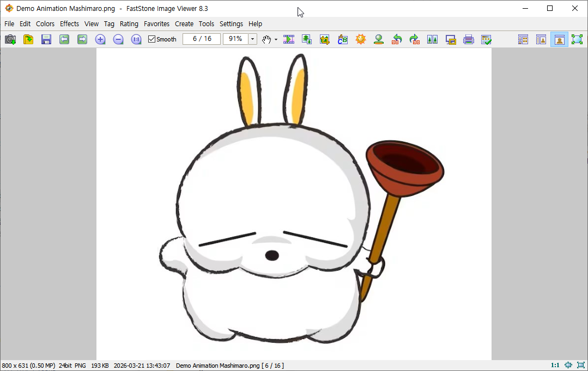Open the Colors menu
The width and height of the screenshot is (588, 371).
coord(45,23)
